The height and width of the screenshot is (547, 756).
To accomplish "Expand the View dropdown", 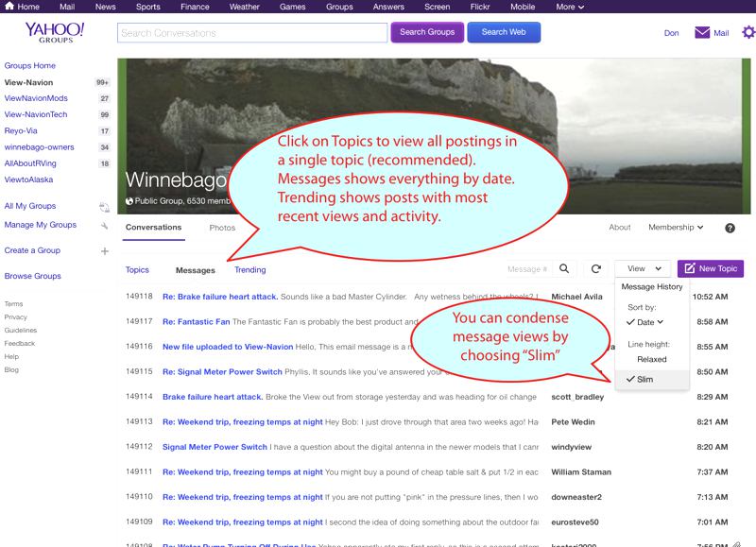I will [644, 269].
